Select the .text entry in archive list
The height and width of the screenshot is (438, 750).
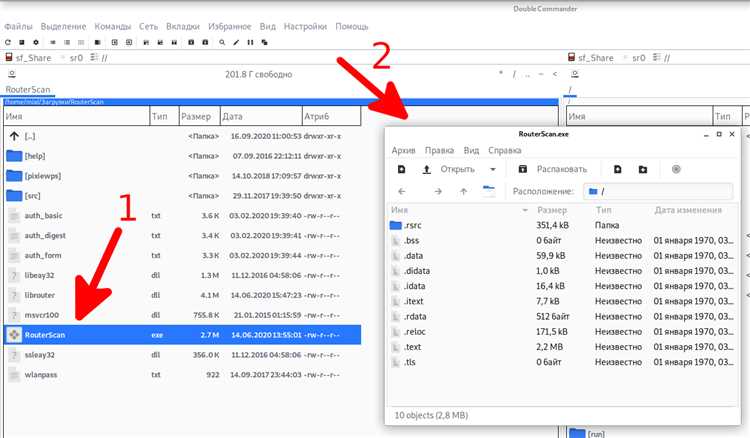(562, 347)
